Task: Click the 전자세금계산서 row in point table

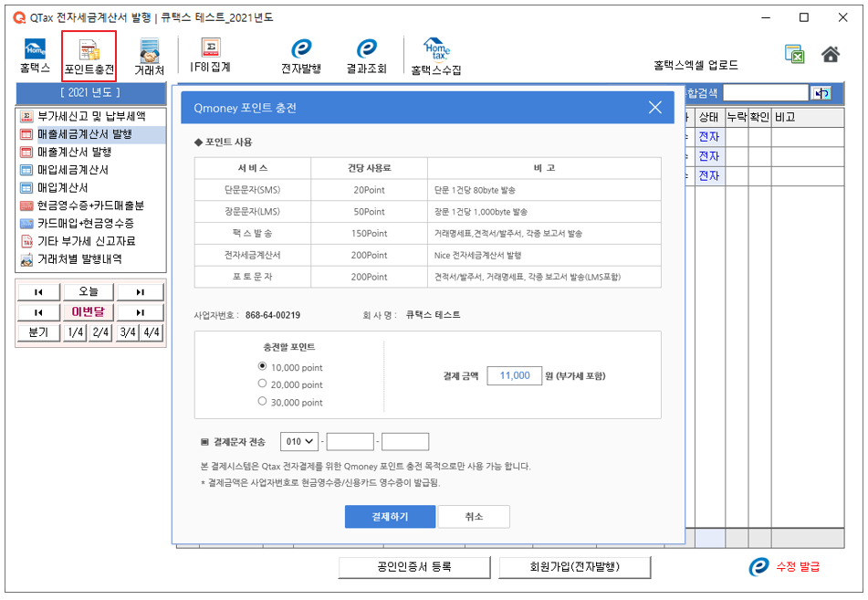Action: pos(427,256)
